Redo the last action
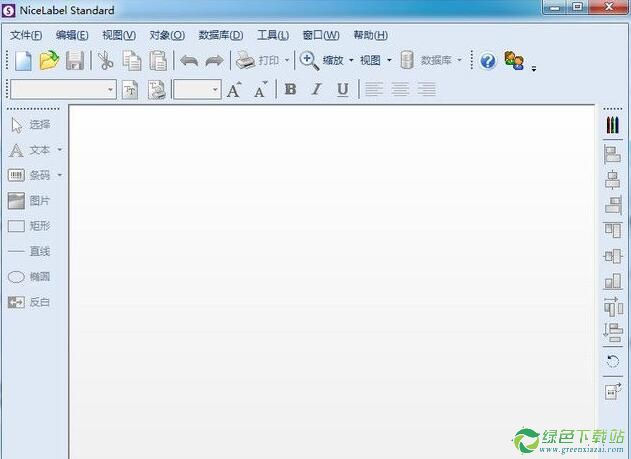This screenshot has height=459, width=631. tap(214, 61)
